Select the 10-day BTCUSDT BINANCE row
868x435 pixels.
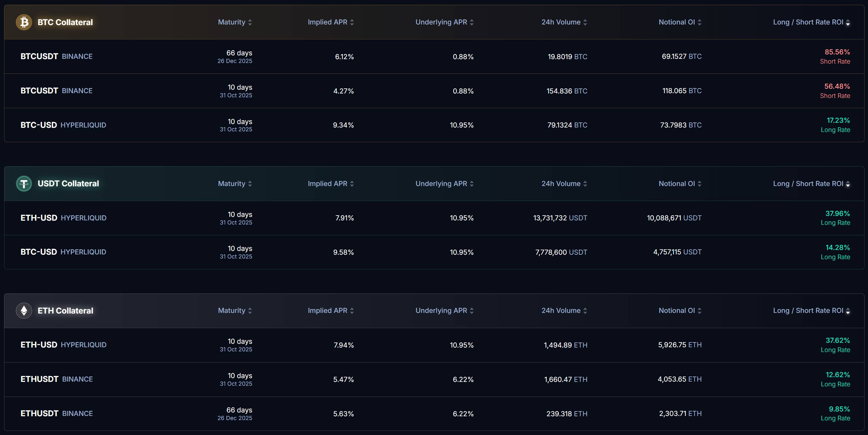(434, 91)
